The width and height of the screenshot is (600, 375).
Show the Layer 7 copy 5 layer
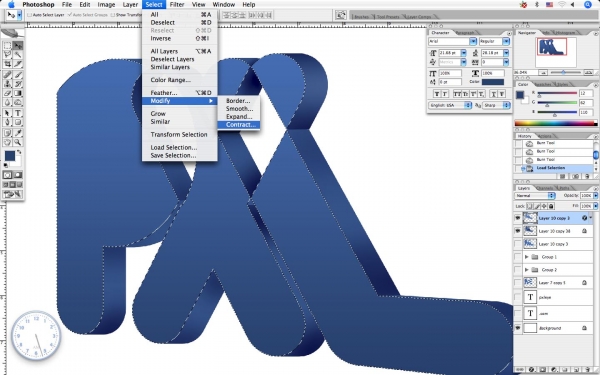coord(518,283)
